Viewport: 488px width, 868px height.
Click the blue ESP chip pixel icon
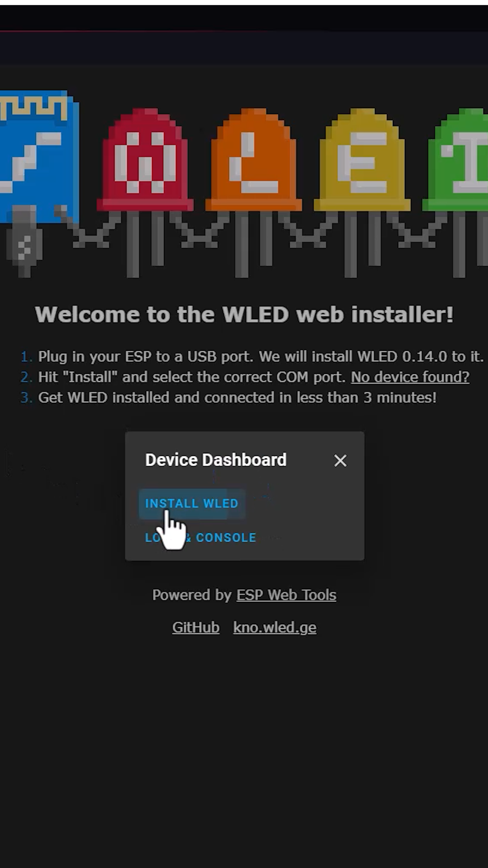pyautogui.click(x=39, y=157)
